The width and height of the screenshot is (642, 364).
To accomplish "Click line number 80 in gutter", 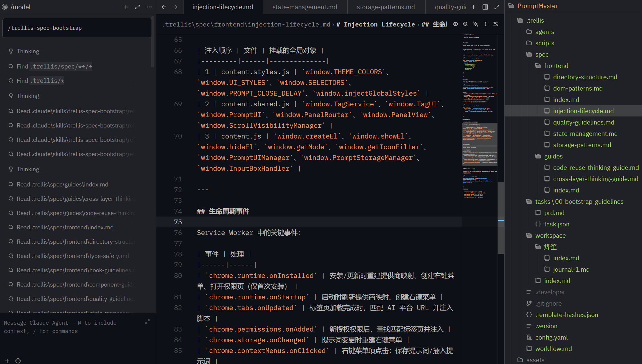I will (178, 276).
